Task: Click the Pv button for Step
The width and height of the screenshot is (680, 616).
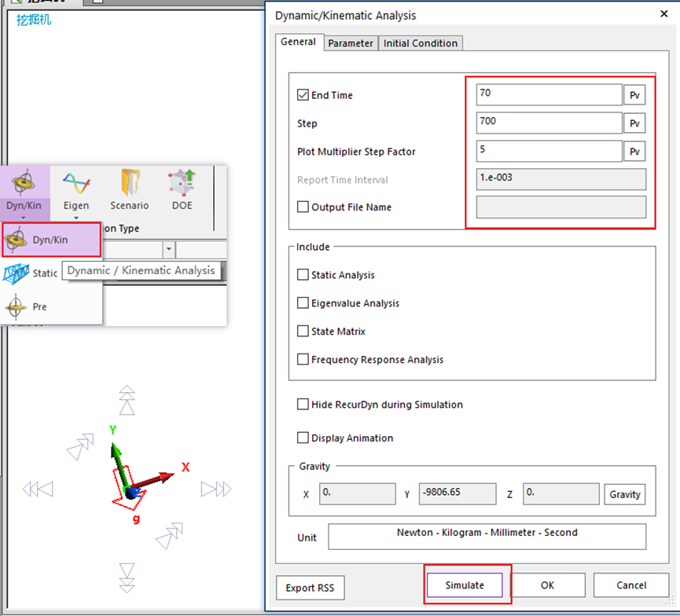Action: click(x=634, y=123)
